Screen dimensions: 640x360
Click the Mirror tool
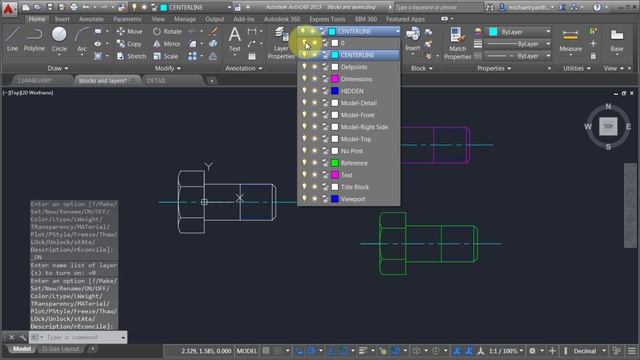point(167,44)
